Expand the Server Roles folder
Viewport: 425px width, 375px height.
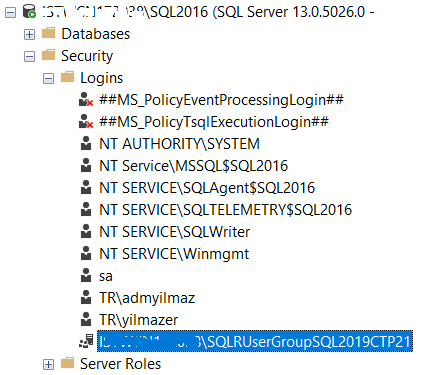point(48,364)
